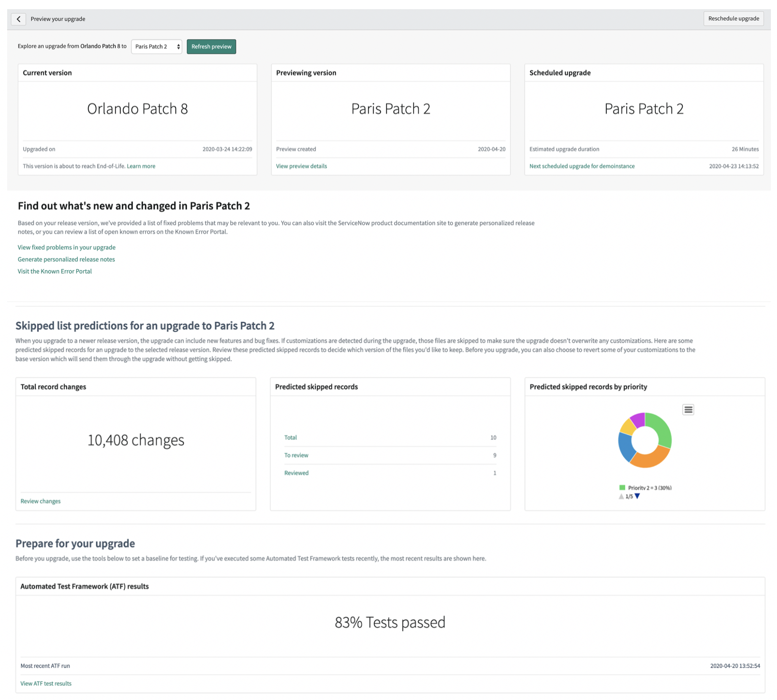Open View fixed problems in your upgrade
This screenshot has height=700, width=777.
(x=66, y=247)
